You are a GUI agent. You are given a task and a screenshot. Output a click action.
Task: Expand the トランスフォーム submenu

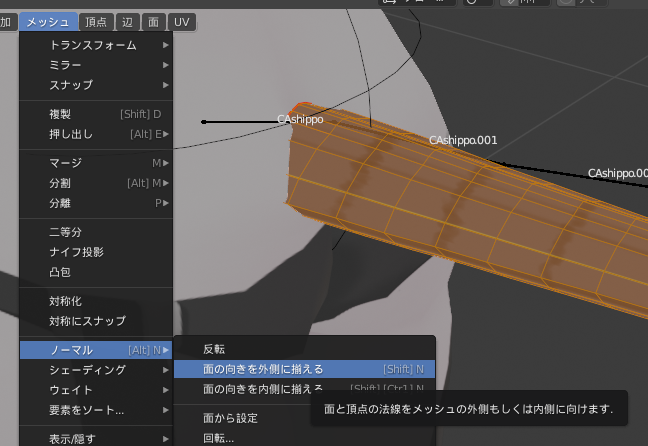(x=96, y=45)
